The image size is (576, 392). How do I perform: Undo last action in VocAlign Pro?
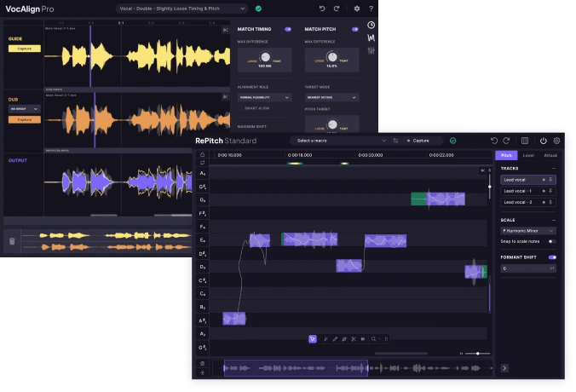point(322,9)
